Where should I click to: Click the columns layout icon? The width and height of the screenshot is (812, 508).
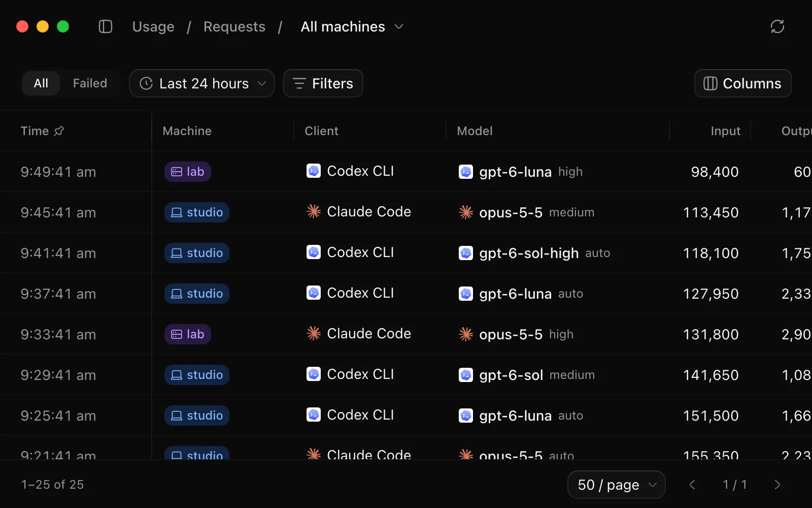click(x=710, y=83)
